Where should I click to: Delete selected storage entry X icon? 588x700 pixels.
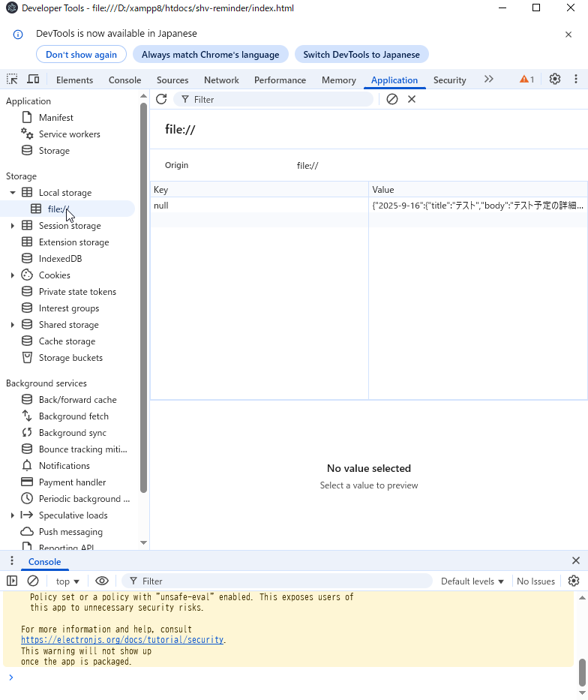(412, 99)
